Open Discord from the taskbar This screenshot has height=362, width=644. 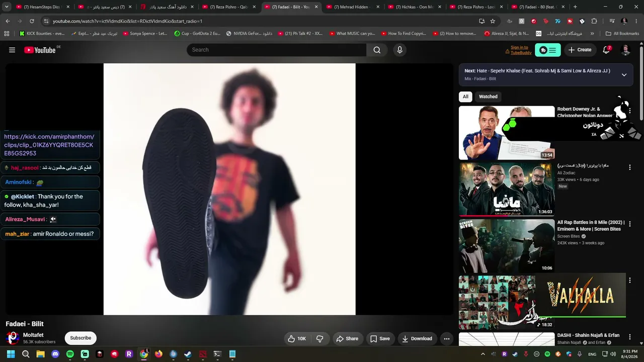pos(55,354)
